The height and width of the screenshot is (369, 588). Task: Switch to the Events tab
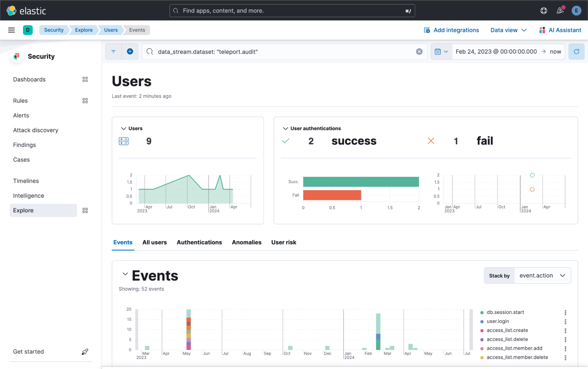123,242
